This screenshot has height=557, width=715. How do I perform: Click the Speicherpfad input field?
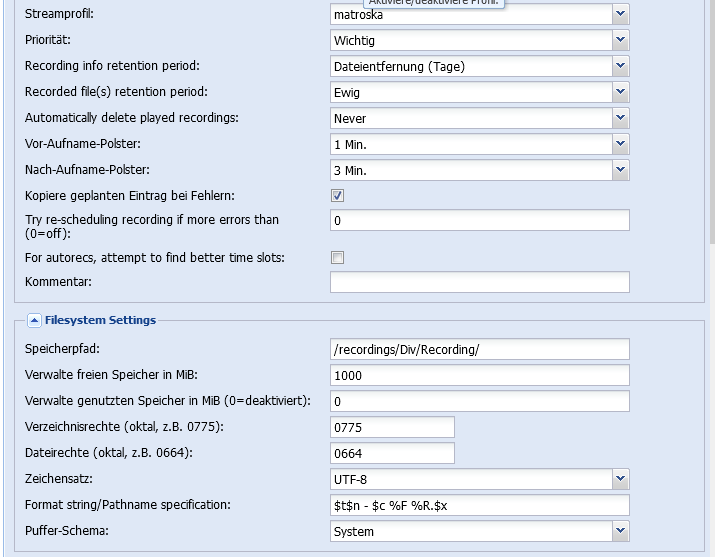click(480, 349)
